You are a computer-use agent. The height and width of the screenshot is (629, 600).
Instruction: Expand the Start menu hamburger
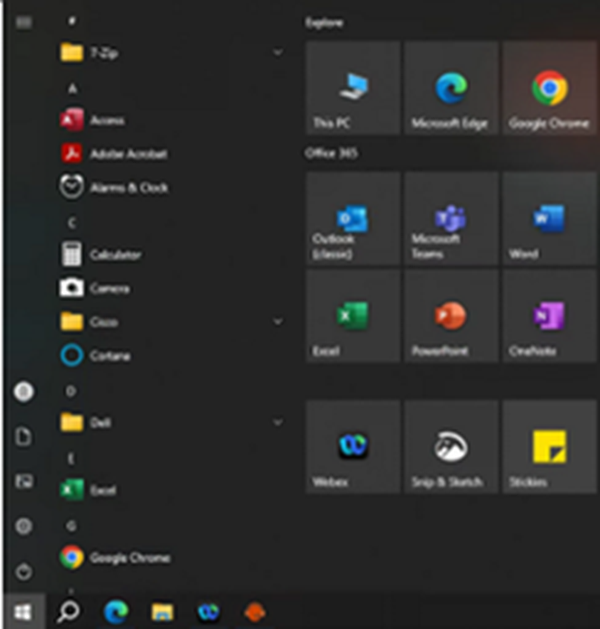tap(24, 22)
